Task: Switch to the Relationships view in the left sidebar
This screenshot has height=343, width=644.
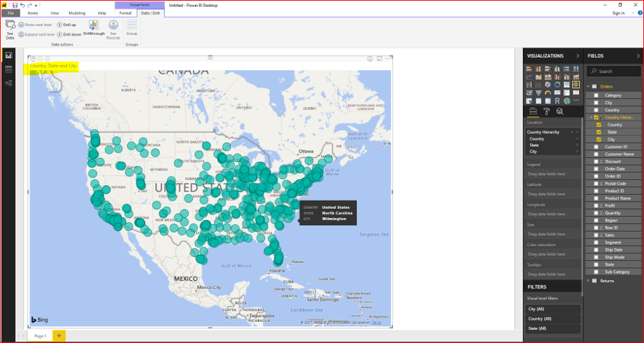Action: [9, 83]
